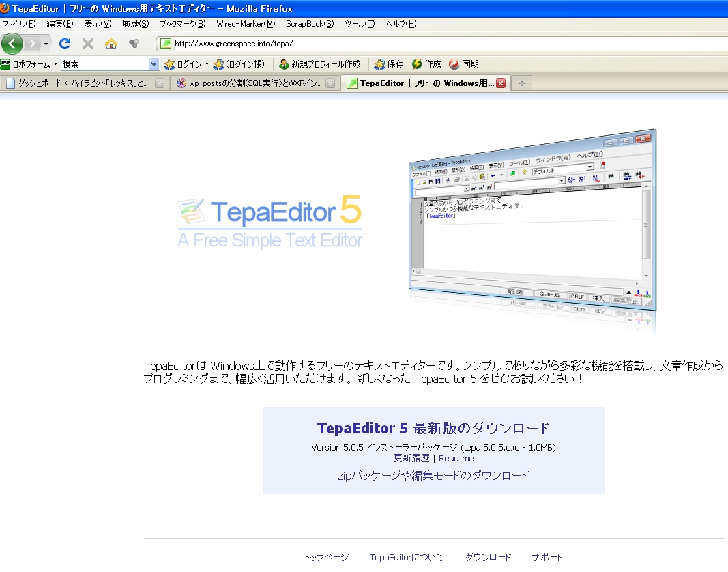The width and height of the screenshot is (728, 572).
Task: Go to the Home page icon
Action: click(x=111, y=44)
